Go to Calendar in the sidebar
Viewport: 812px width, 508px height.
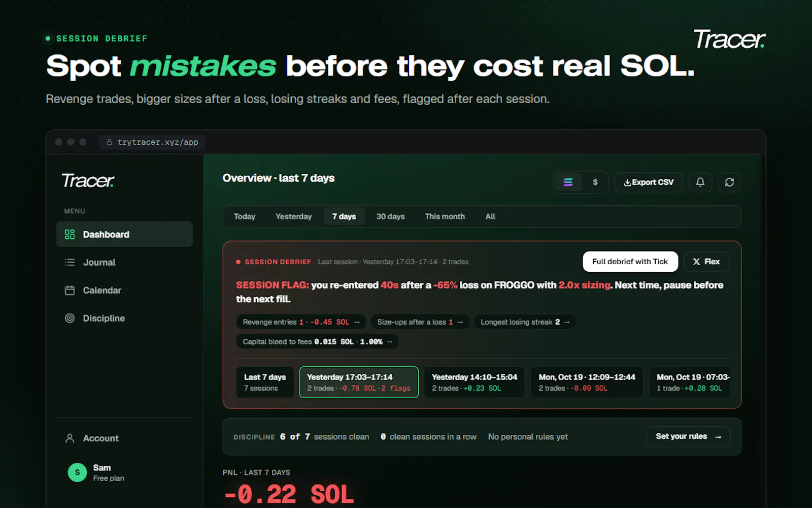(x=124, y=290)
